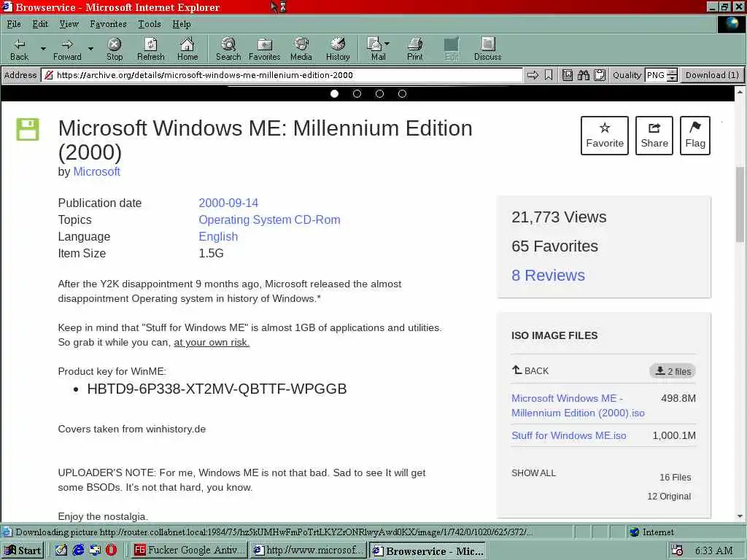747x560 pixels.
Task: Stop page loading with Stop icon
Action: (115, 49)
